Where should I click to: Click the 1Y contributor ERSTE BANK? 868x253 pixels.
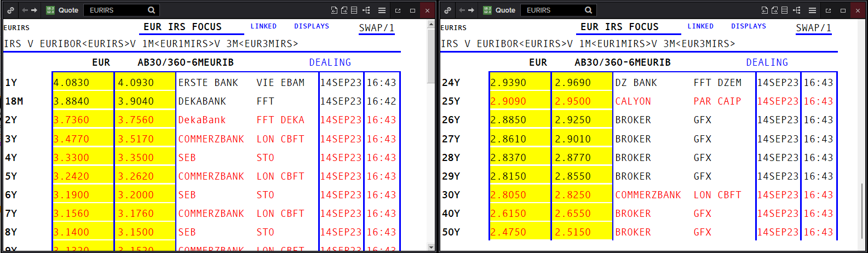tap(208, 83)
